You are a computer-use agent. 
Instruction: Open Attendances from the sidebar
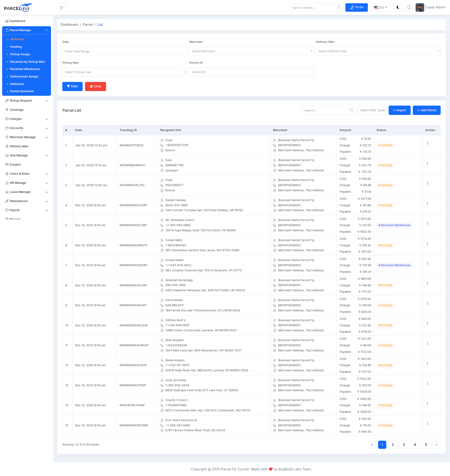[x=18, y=201]
